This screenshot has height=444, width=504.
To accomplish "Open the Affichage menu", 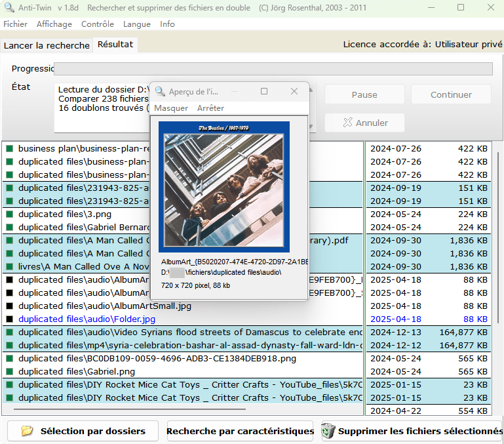I will [54, 24].
